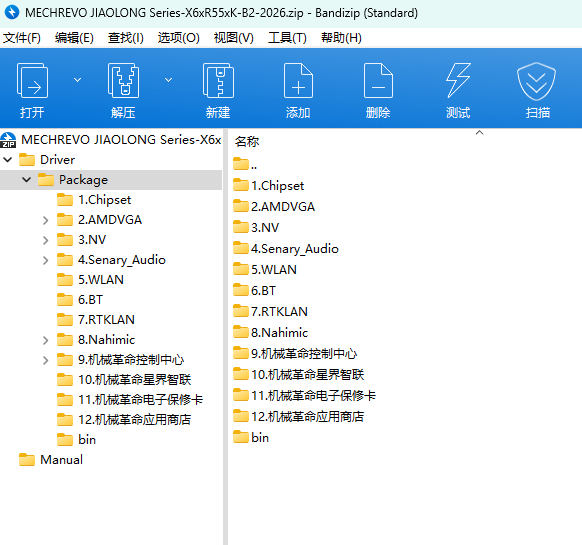Click folder icon of Manual in tree
582x545 pixels.
[27, 459]
